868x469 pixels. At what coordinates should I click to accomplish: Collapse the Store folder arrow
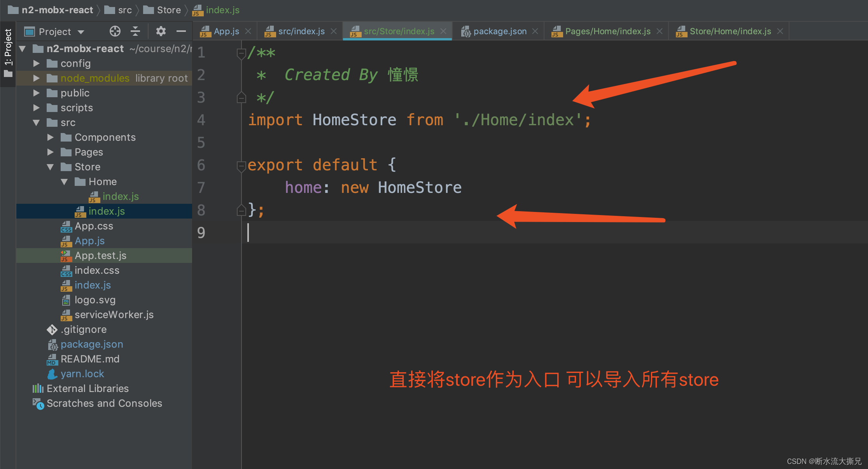pyautogui.click(x=51, y=167)
